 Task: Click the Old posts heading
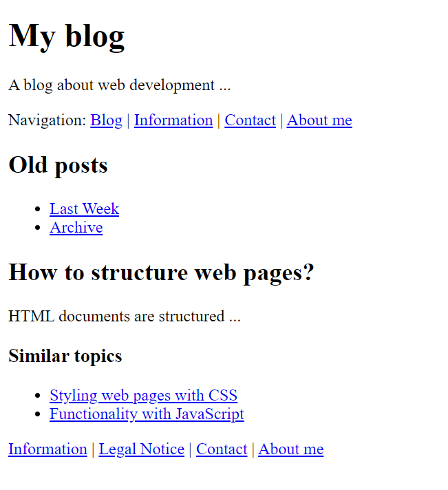58,166
